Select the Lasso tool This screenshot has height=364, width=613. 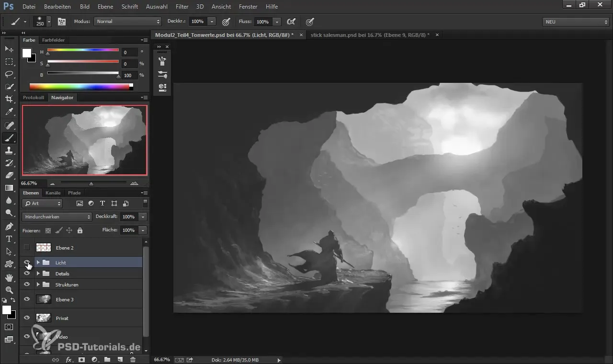tap(9, 74)
